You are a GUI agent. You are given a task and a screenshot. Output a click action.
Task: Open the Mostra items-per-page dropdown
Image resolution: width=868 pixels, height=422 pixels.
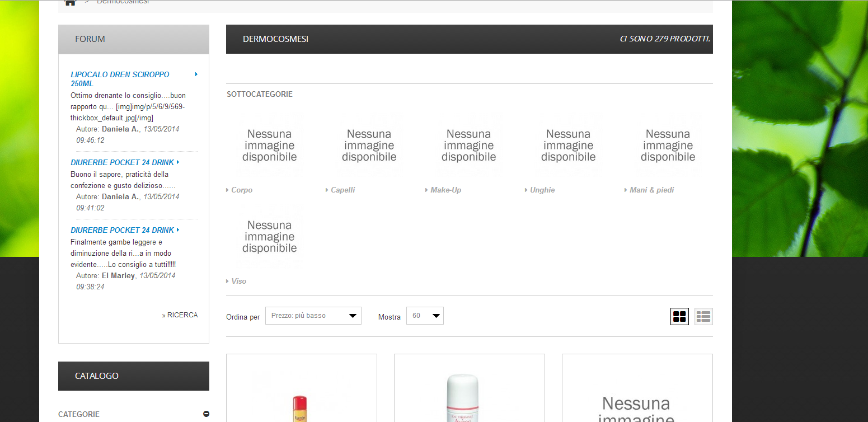coord(425,316)
